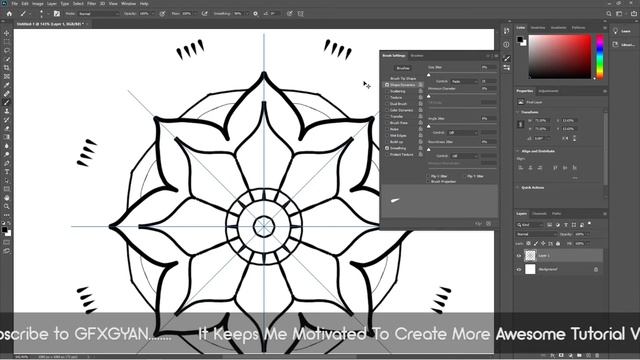Image resolution: width=640 pixels, height=360 pixels.
Task: Select the Hand tool
Action: point(7,198)
